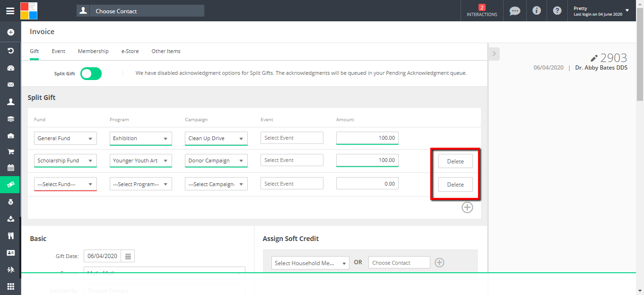Screen dimensions: 644x295
Task: Open the ID card sidebar icon
Action: click(10, 253)
